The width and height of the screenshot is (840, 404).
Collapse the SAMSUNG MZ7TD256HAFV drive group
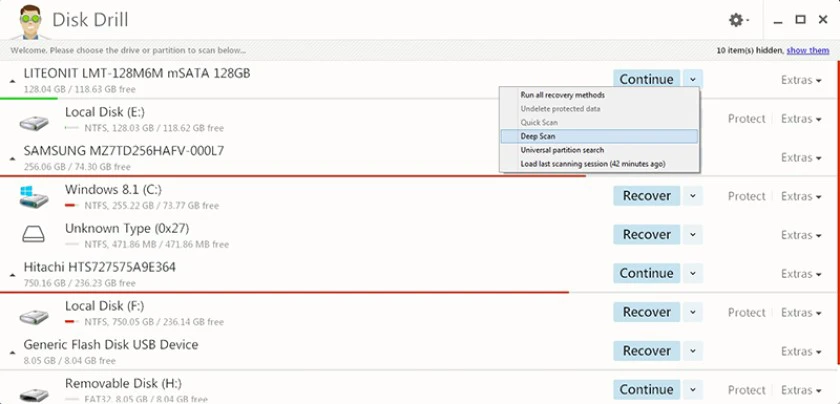(x=12, y=159)
